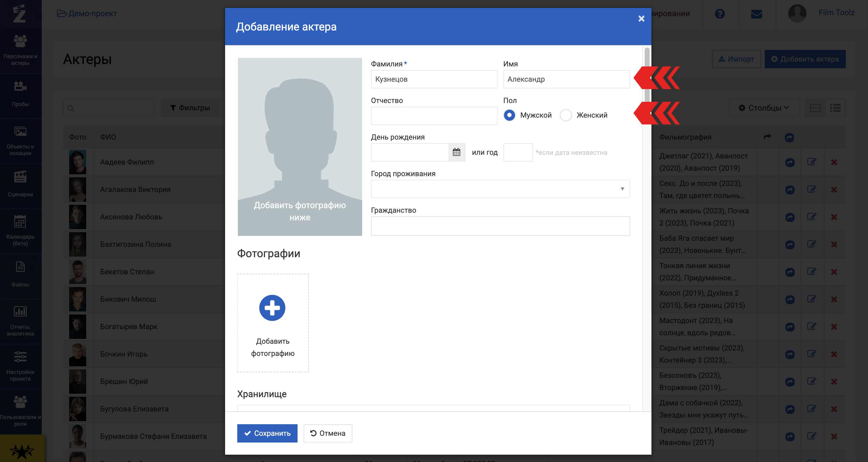The height and width of the screenshot is (462, 868).
Task: Open Пользователи и роли in sidebar
Action: (x=20, y=411)
